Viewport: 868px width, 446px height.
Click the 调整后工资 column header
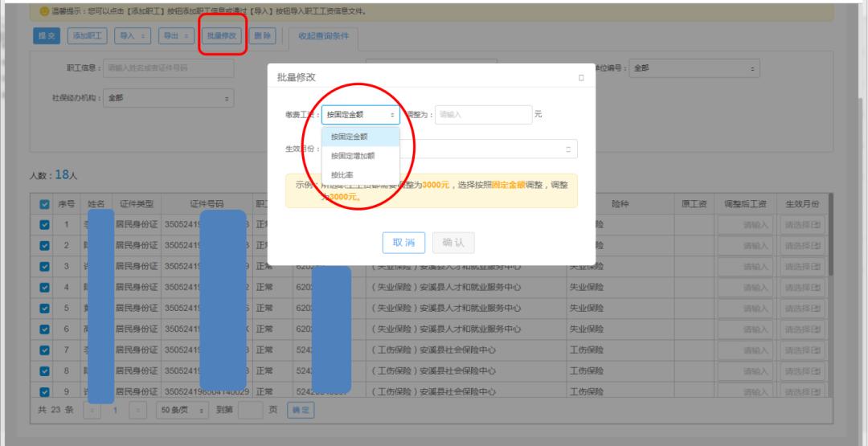(x=745, y=204)
